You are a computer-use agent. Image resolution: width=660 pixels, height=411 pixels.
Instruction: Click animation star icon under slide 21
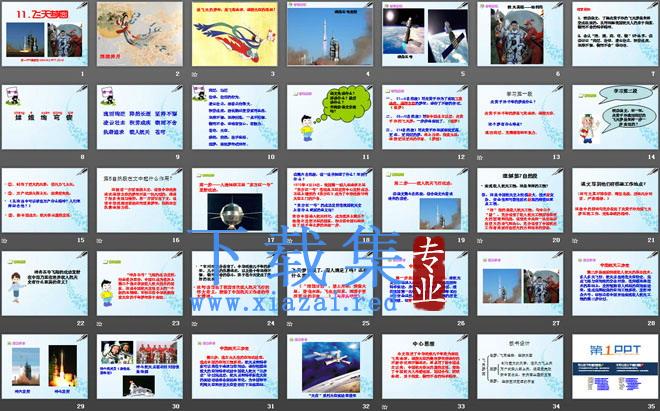pos(575,241)
